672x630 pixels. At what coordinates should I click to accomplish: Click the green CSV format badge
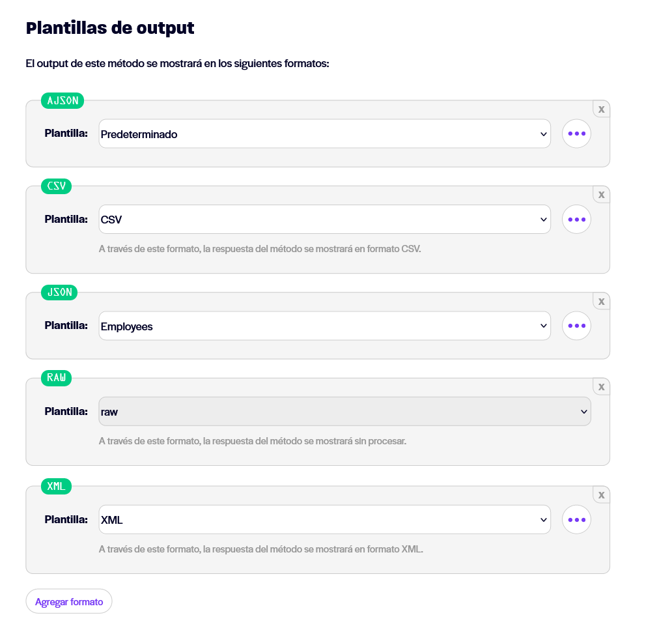(56, 186)
